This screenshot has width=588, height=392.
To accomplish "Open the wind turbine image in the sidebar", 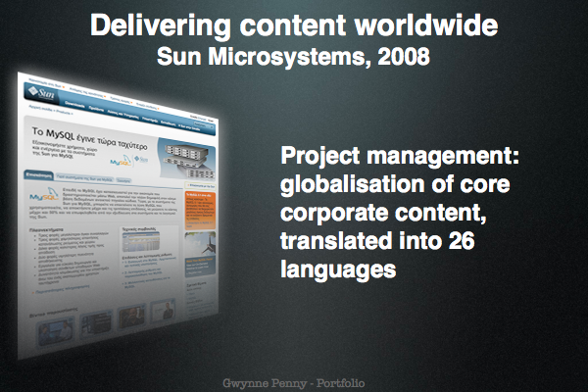I will coord(200,244).
